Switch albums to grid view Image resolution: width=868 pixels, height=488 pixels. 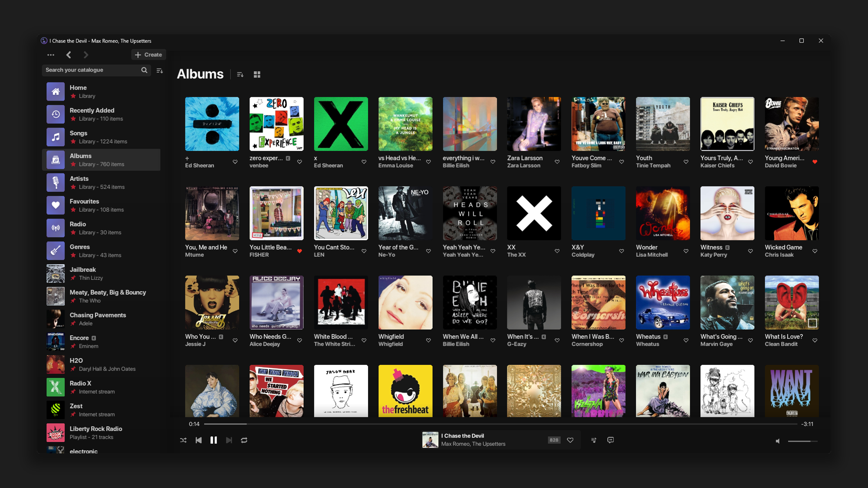tap(257, 75)
